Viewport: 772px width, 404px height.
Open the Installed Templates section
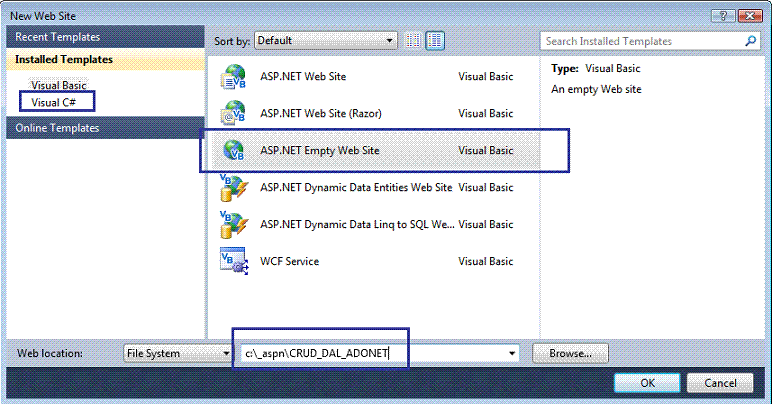pyautogui.click(x=105, y=59)
